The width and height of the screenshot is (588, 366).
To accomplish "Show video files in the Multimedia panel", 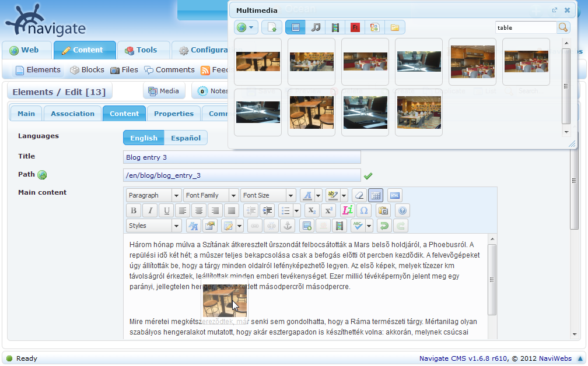I will coord(334,27).
